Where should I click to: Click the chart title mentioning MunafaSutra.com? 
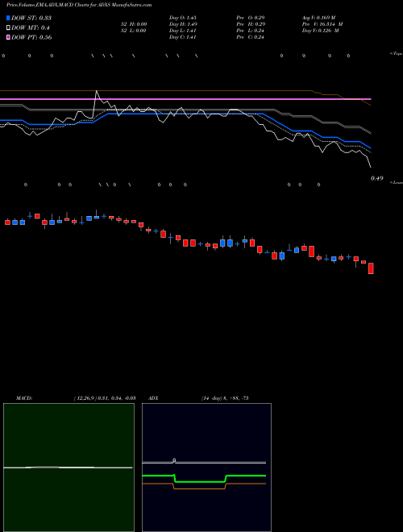[79, 5]
